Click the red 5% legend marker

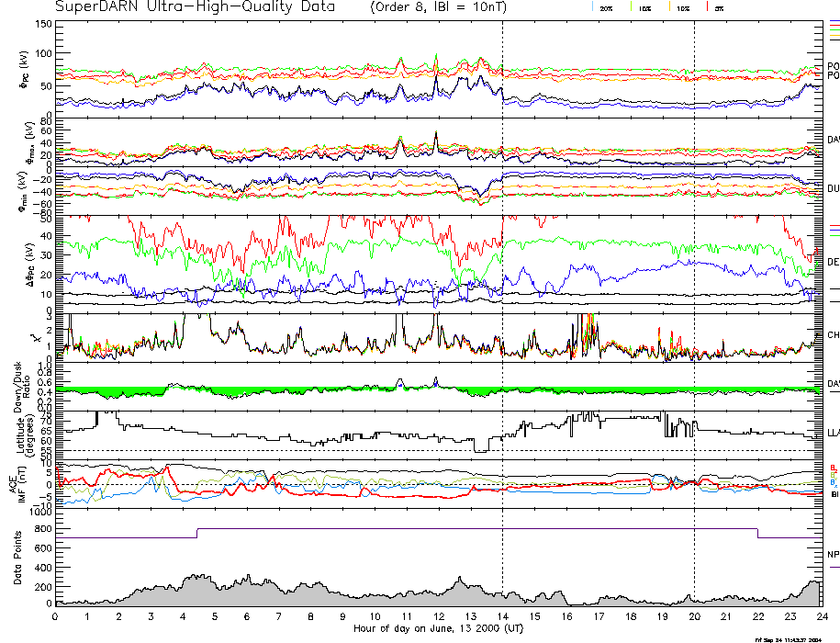click(709, 7)
